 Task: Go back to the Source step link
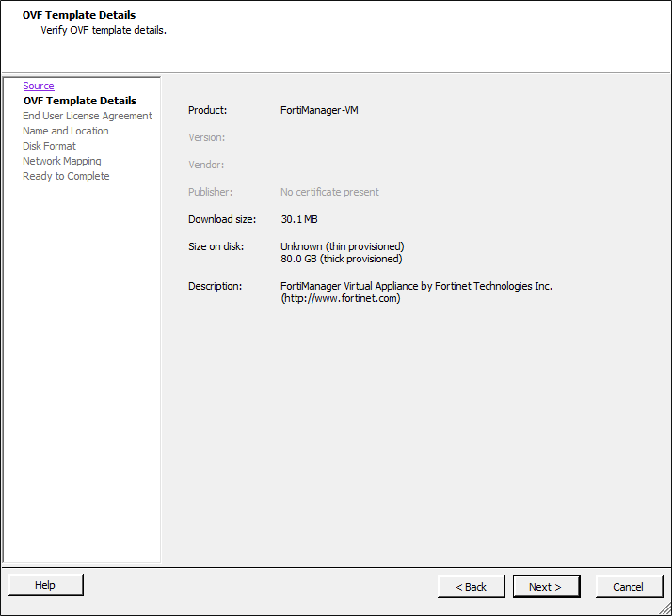(39, 86)
